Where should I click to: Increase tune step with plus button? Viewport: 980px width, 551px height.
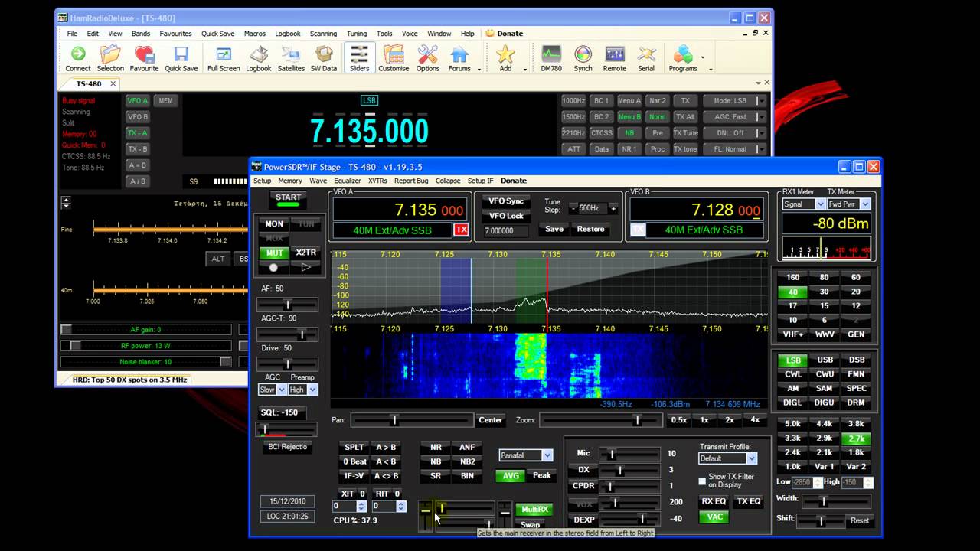pyautogui.click(x=612, y=208)
